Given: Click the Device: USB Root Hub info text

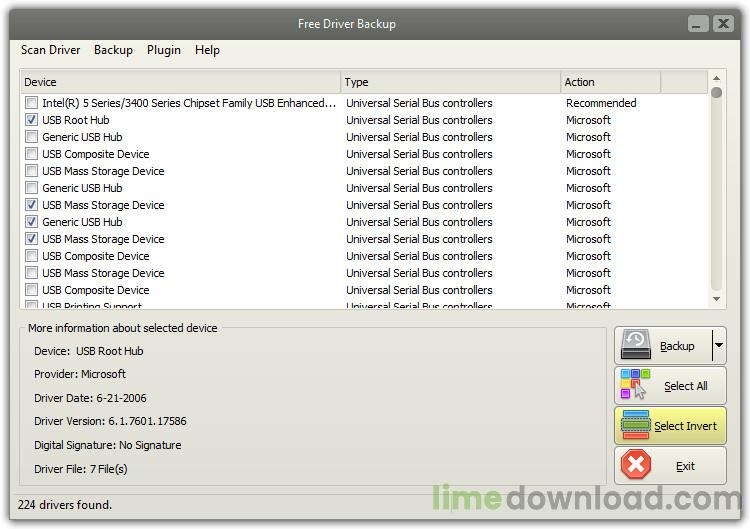Looking at the screenshot, I should (x=88, y=351).
